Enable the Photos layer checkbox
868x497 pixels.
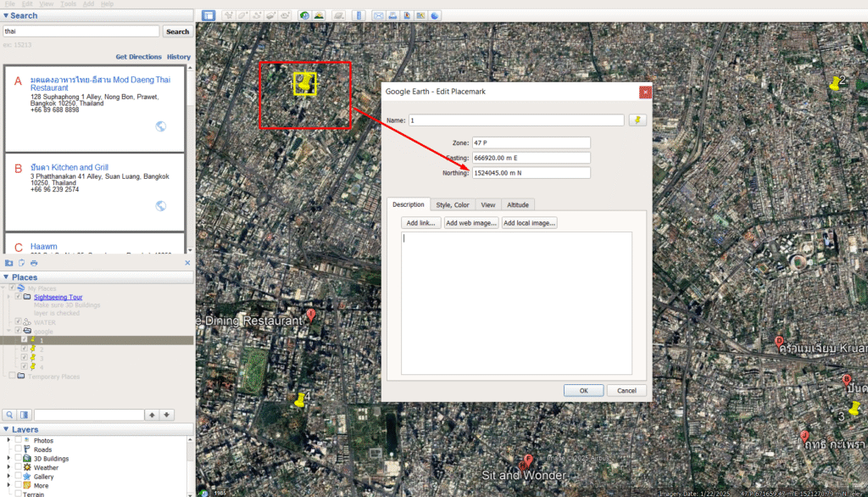[x=19, y=440]
